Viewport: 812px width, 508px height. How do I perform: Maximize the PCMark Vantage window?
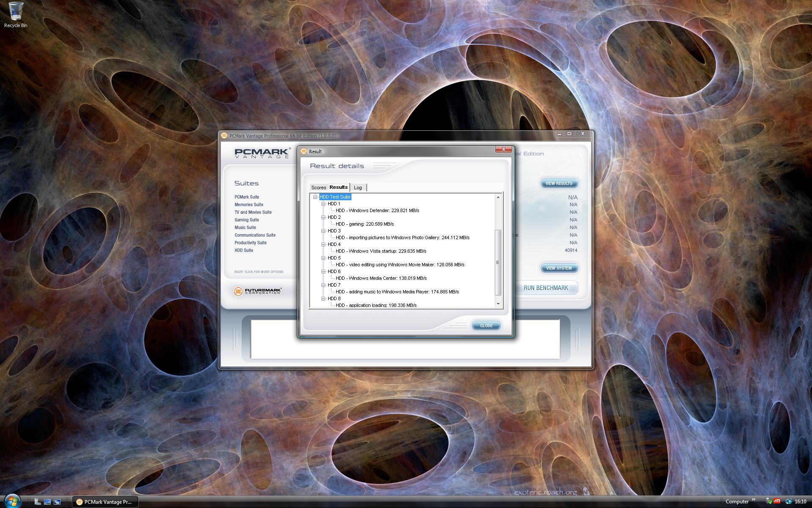(569, 134)
